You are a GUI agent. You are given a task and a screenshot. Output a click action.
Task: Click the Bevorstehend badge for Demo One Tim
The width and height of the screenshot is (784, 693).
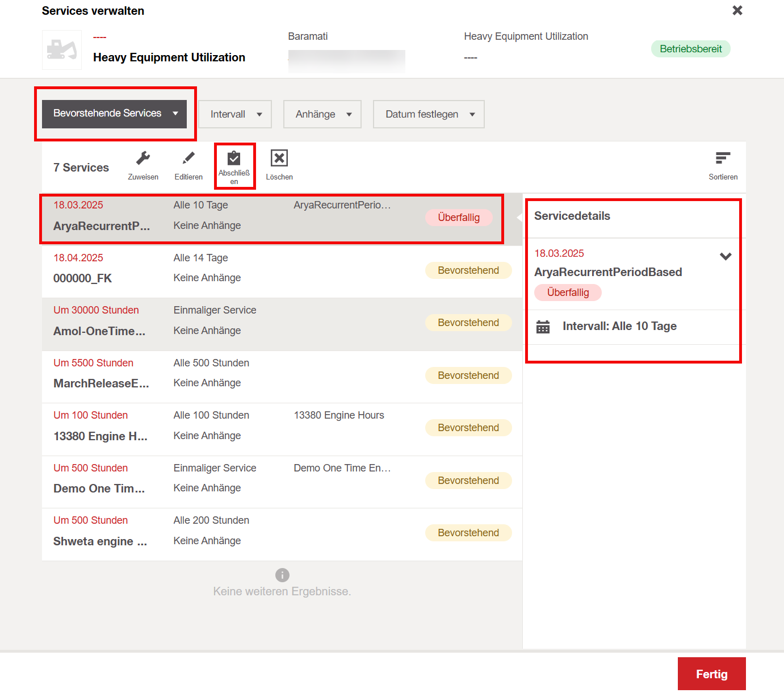point(468,481)
